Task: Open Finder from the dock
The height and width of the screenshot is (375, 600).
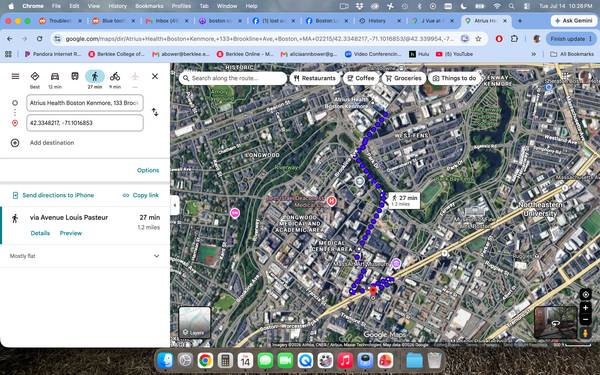Action: coord(165,360)
